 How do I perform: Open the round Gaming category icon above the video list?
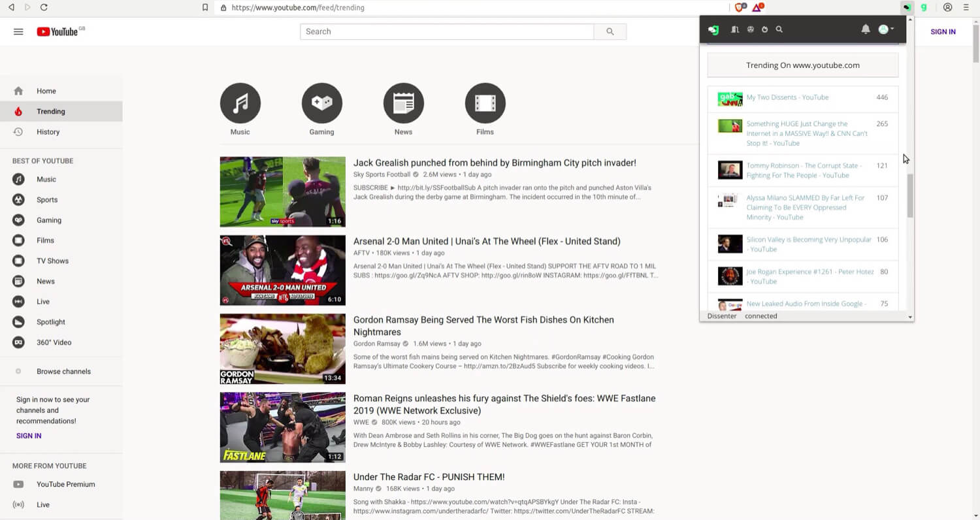point(322,103)
